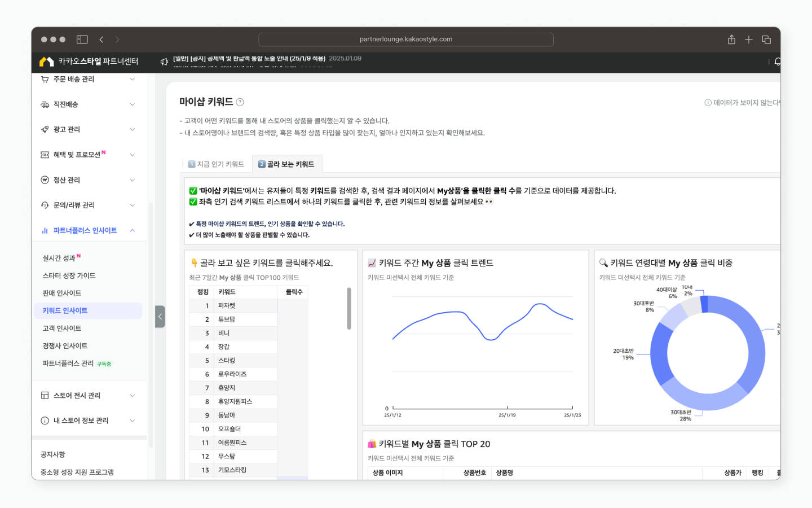Screen dimensions: 812x508
Task: Open the 공지사항 link
Action: pos(52,454)
